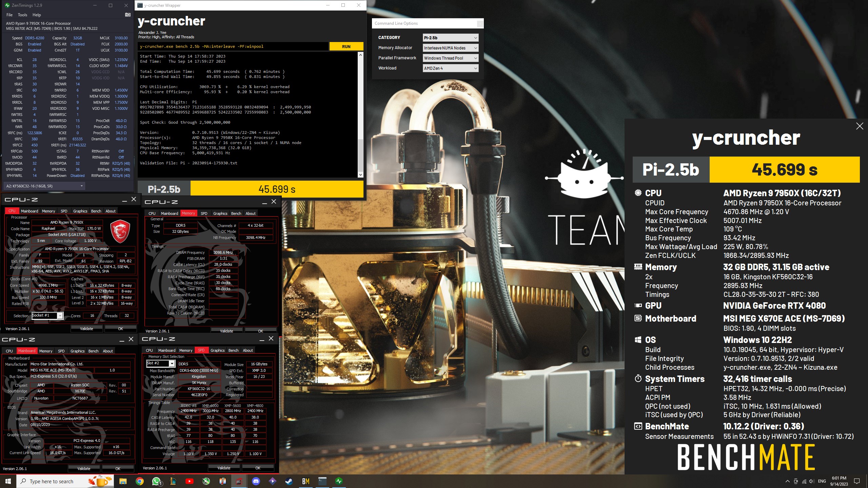This screenshot has height=488, width=868.
Task: Open File Explorer from the taskbar
Action: pos(123,481)
